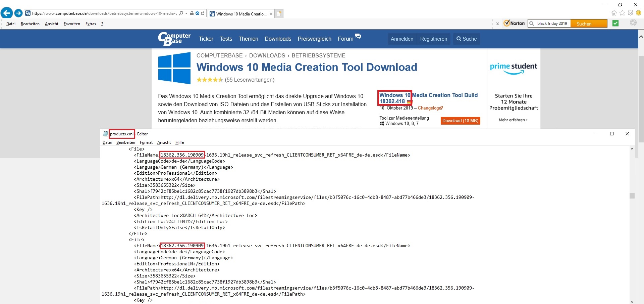The height and width of the screenshot is (304, 644).
Task: Go forward with the browser forward arrow
Action: 18,13
